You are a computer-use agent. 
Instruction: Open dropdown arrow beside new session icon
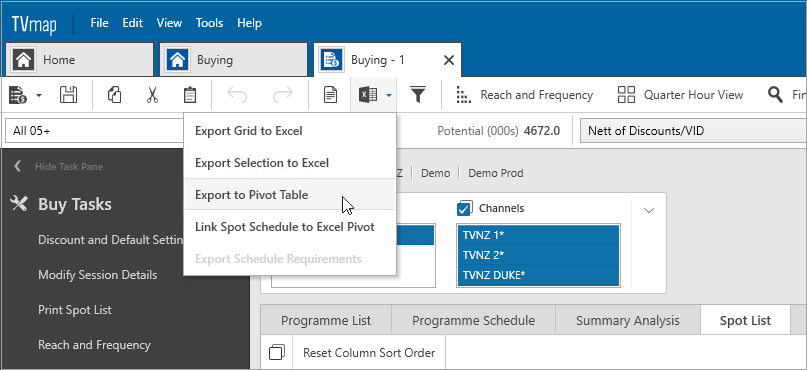(39, 95)
